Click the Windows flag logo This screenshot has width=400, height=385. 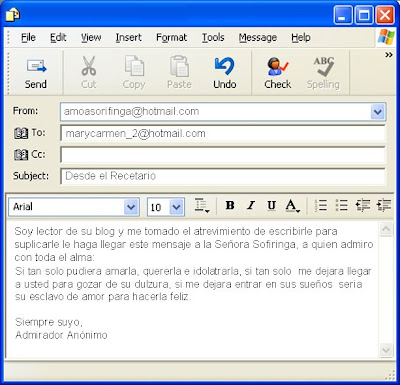(386, 37)
